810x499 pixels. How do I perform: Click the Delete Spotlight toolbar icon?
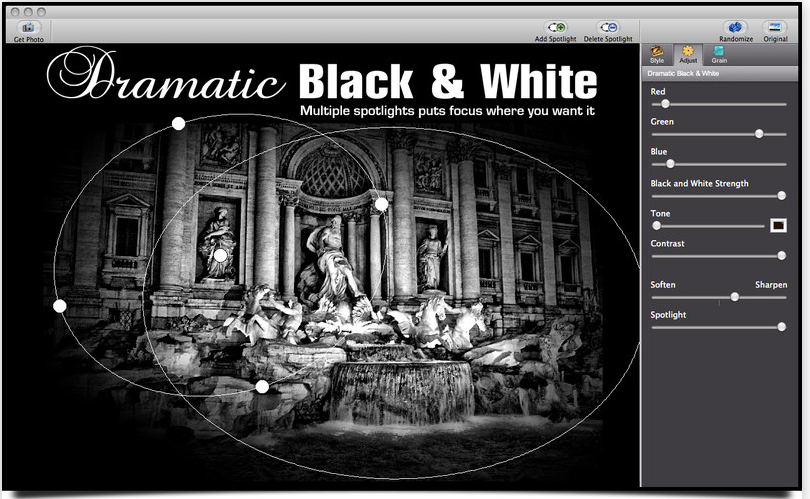pos(608,27)
